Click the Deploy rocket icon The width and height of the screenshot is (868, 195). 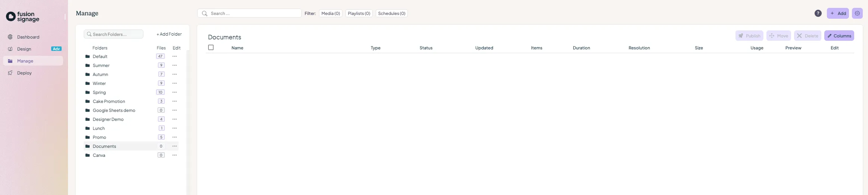[10, 73]
